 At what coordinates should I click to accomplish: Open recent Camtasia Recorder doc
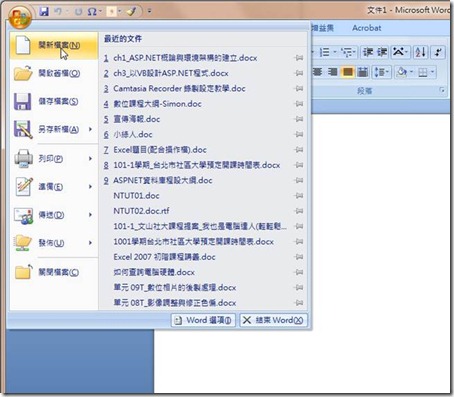(203, 89)
